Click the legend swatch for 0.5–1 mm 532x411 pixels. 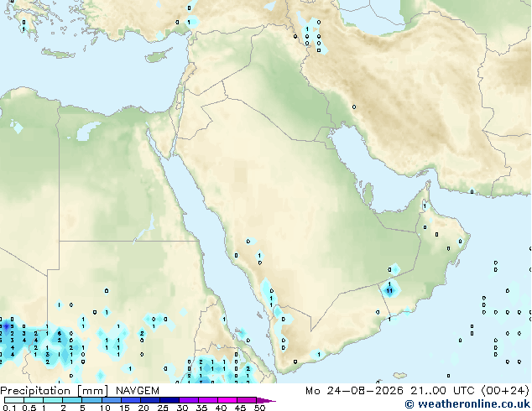coord(34,400)
